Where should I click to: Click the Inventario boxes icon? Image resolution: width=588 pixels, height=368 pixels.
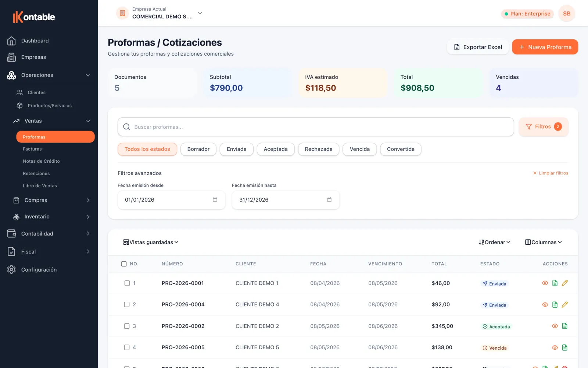click(x=17, y=217)
